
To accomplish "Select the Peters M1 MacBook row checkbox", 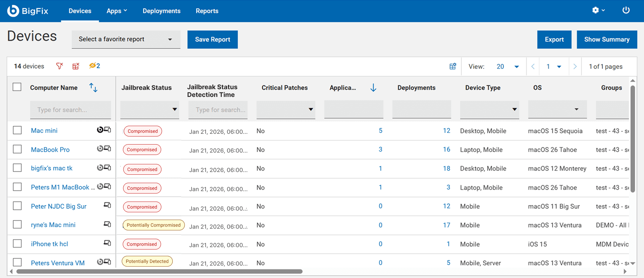I will (x=17, y=187).
